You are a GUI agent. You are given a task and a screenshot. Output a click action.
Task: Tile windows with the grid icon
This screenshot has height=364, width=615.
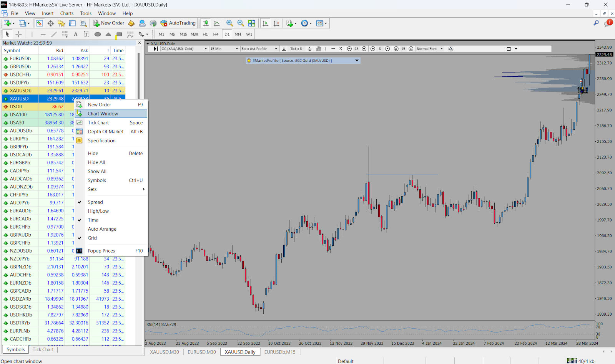pos(252,23)
